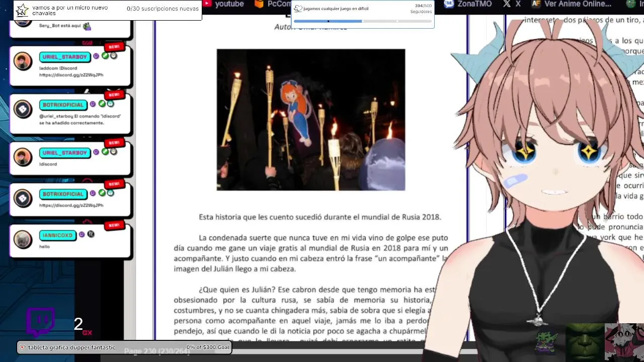Click BOTRIXOFICIAL name tag on comando message
This screenshot has height=362, width=644.
point(63,105)
